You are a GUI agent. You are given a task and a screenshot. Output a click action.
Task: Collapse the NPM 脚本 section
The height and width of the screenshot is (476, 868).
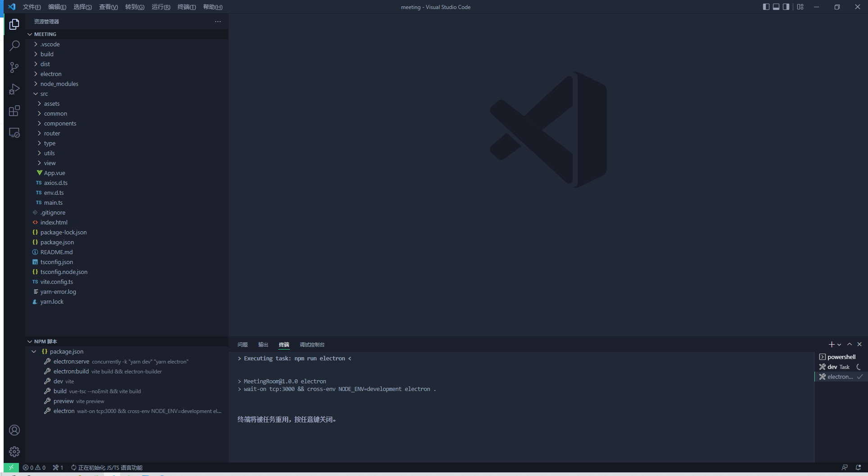127,341
